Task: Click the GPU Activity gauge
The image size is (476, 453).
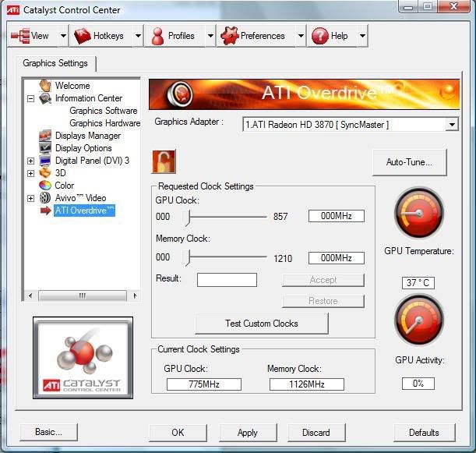Action: coord(419,320)
